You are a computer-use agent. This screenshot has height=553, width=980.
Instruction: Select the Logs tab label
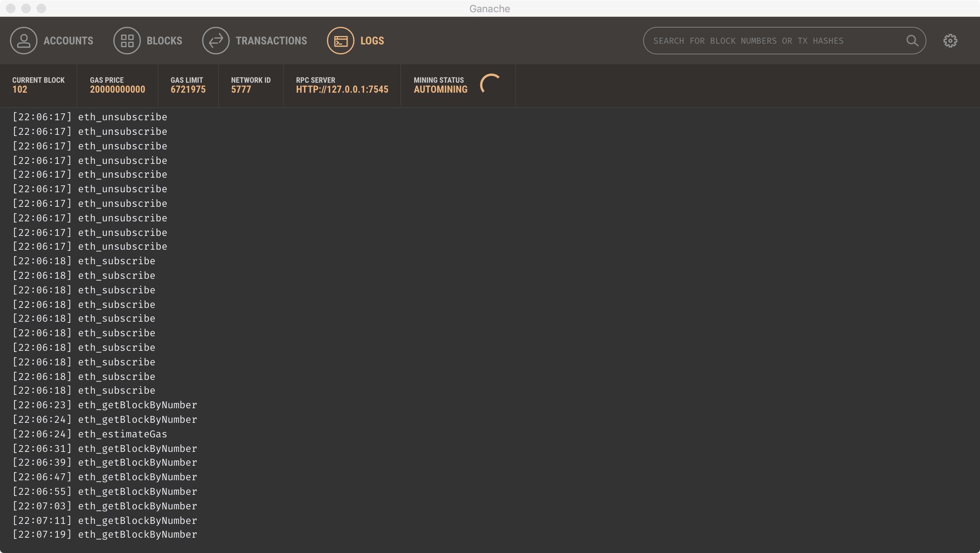[372, 41]
